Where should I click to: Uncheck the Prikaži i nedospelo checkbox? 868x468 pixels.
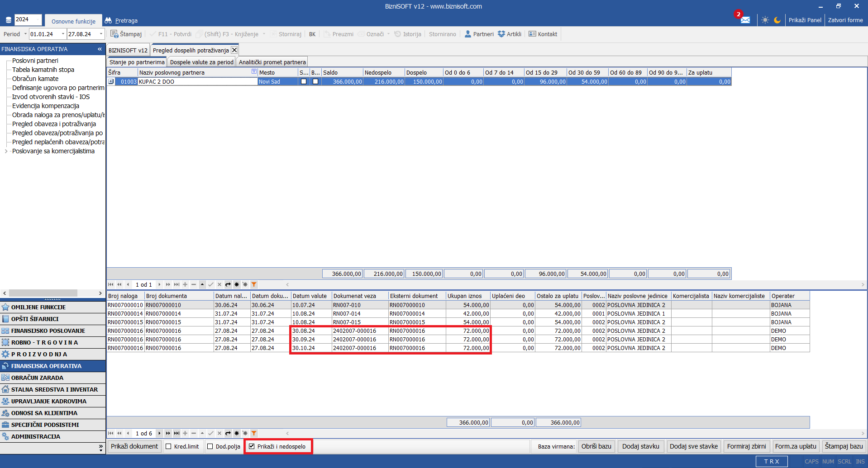point(252,446)
